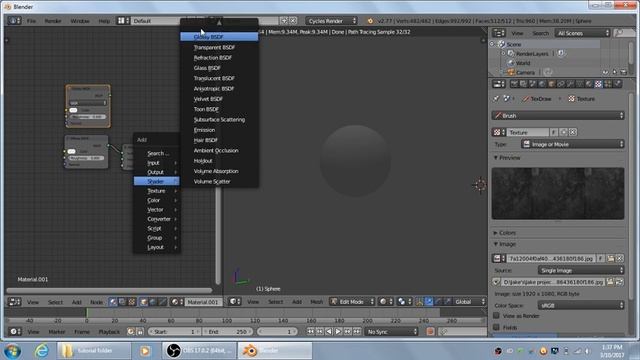This screenshot has width=640, height=360.
Task: Toggle the timeline auto keyframe record button
Action: pyautogui.click(x=430, y=331)
